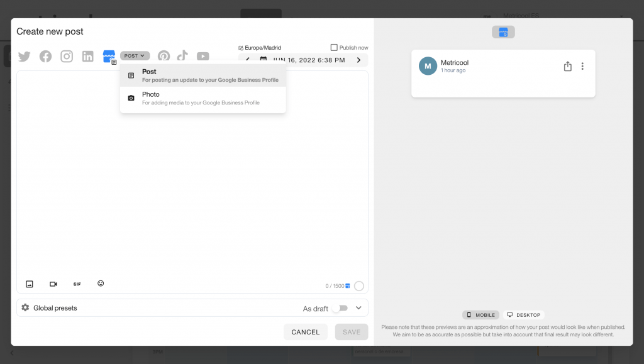The height and width of the screenshot is (364, 644).
Task: Enable the Publish now checkbox
Action: [x=335, y=48]
